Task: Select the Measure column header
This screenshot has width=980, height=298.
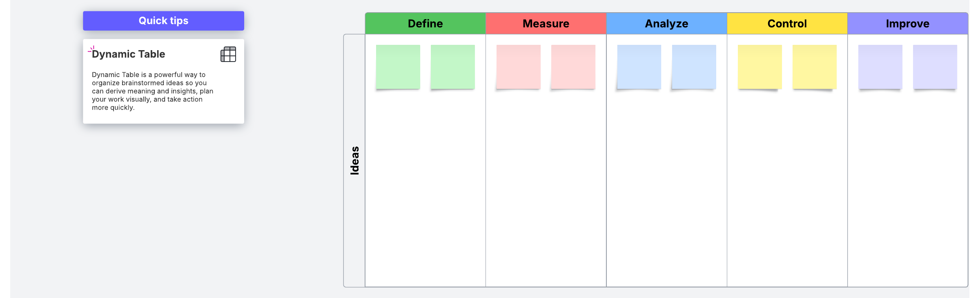Action: tap(546, 24)
